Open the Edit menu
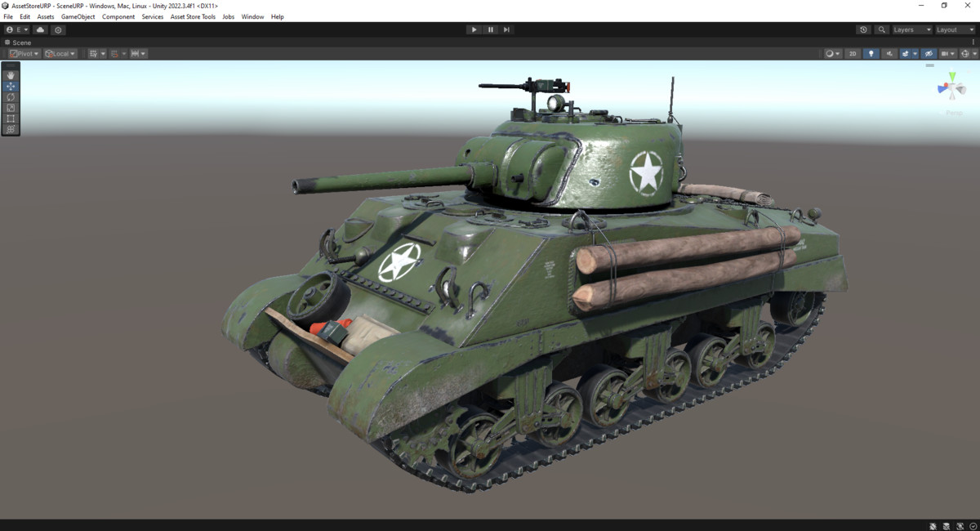The width and height of the screenshot is (980, 531). pyautogui.click(x=25, y=16)
